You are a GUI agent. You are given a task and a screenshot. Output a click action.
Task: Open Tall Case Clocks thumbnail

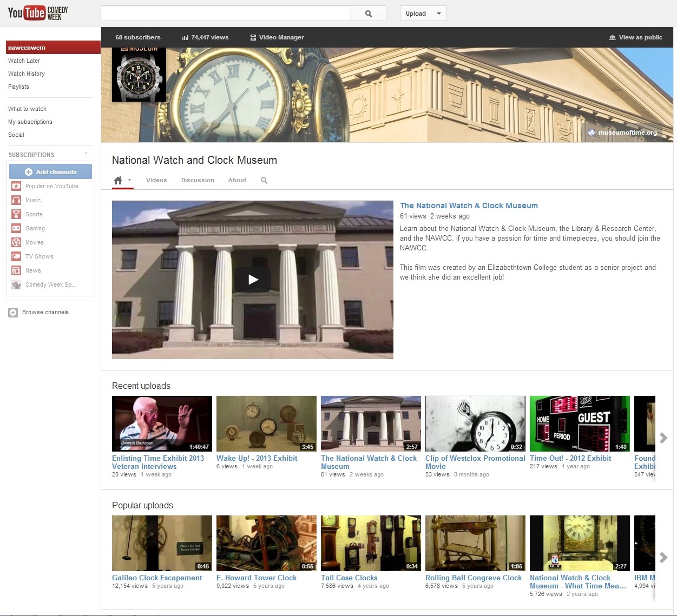click(x=371, y=544)
